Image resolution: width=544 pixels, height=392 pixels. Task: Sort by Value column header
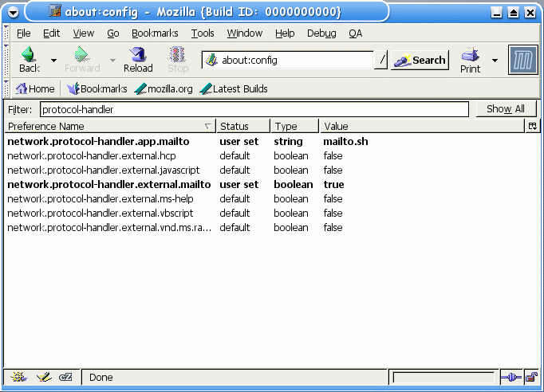click(421, 126)
